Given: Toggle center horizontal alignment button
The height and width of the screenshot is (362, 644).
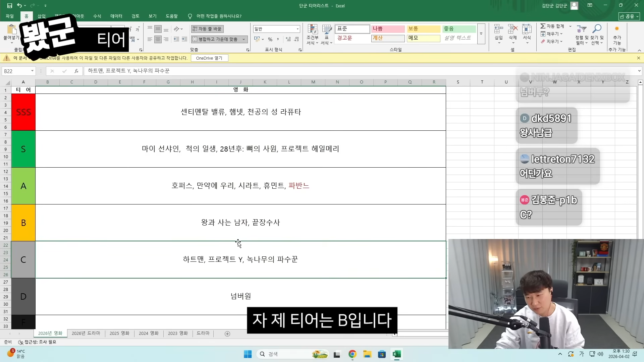Looking at the screenshot, I should coord(158,40).
